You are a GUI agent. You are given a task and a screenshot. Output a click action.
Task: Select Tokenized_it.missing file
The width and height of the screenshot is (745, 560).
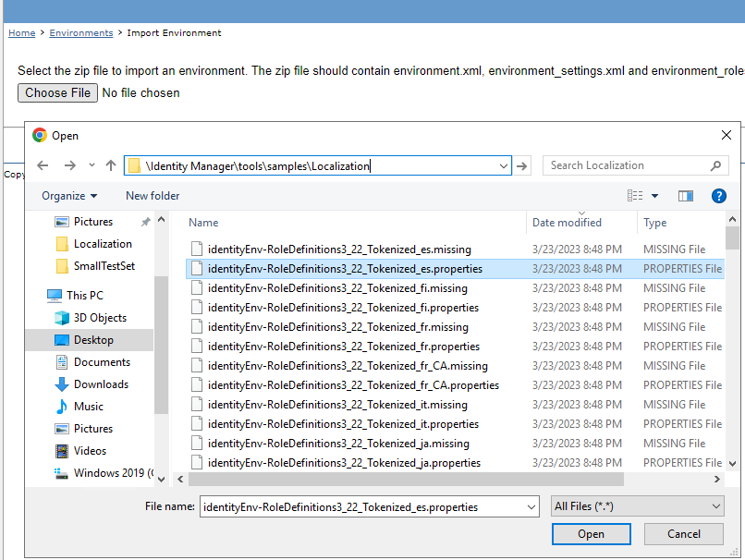tap(455, 405)
